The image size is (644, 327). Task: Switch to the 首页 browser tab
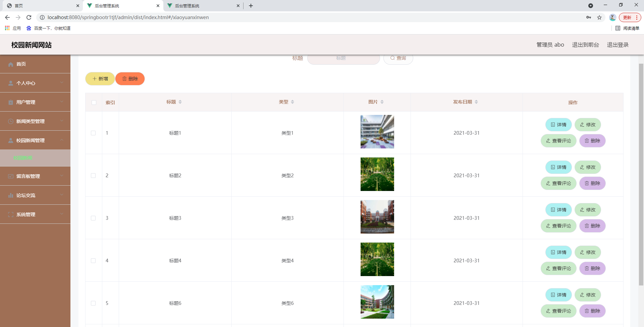click(40, 6)
